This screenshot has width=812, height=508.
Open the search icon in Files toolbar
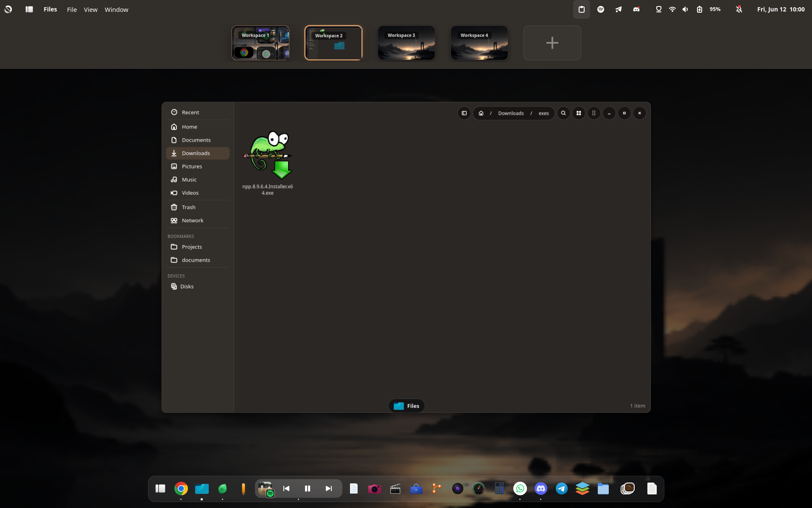[x=563, y=113]
